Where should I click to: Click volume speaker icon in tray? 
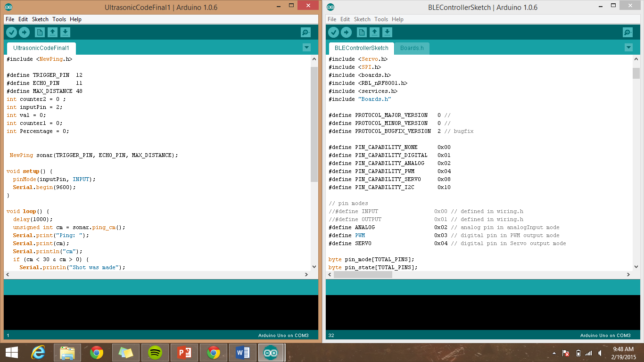point(600,353)
